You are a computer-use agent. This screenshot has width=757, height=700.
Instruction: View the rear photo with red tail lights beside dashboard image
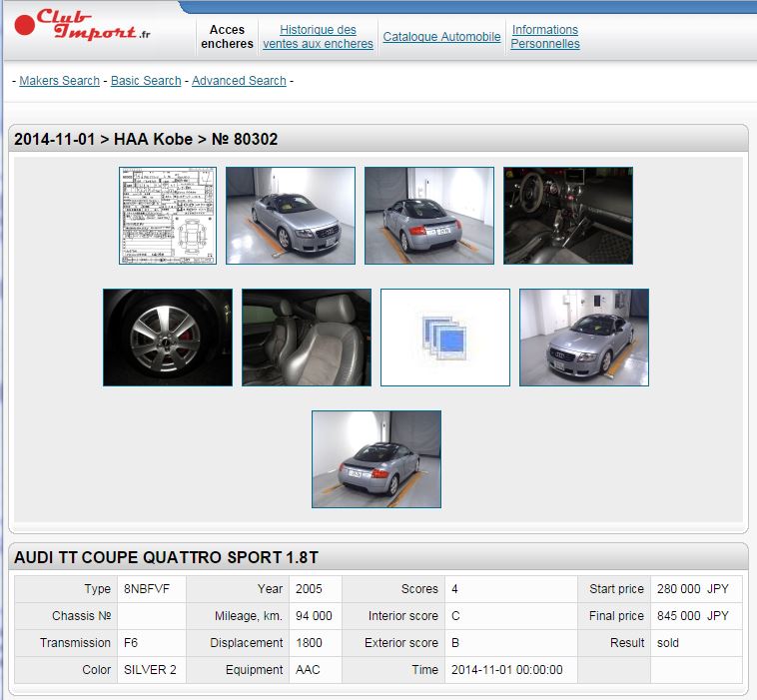[x=429, y=216]
